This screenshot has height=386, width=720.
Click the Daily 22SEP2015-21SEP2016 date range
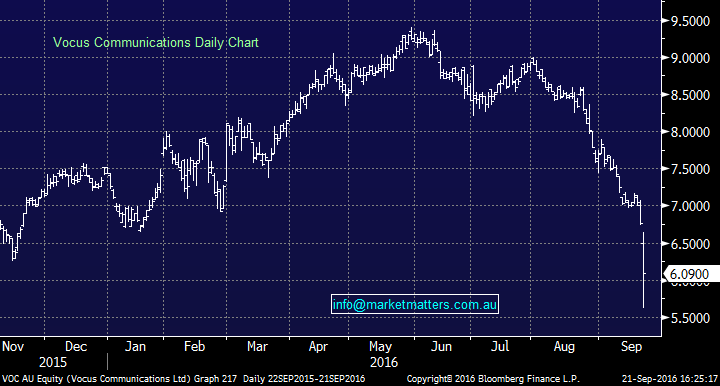tap(304, 379)
